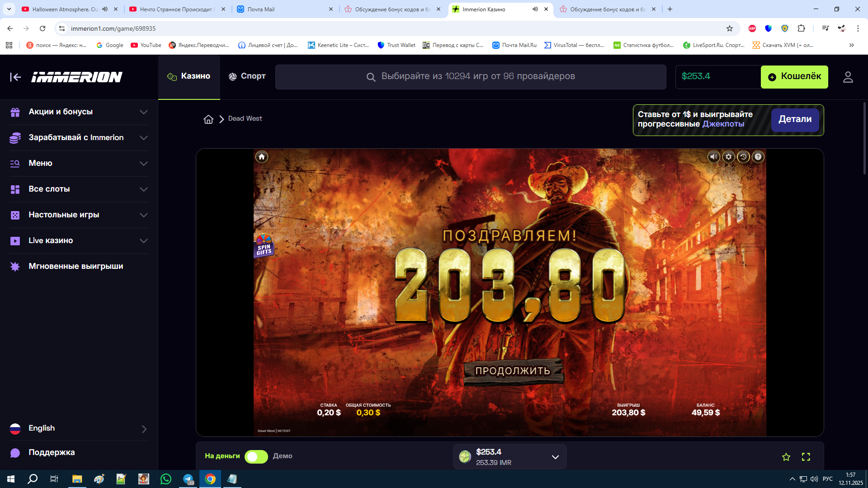Open game history clock icon
868x488 pixels.
click(743, 157)
